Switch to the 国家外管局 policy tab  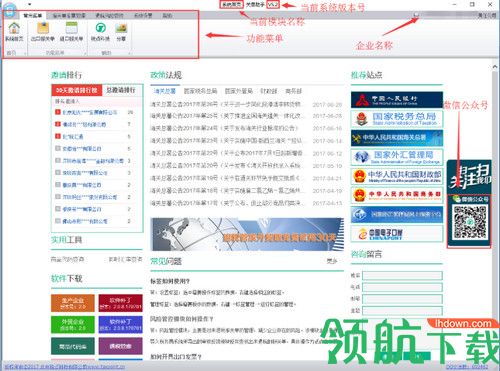click(239, 91)
